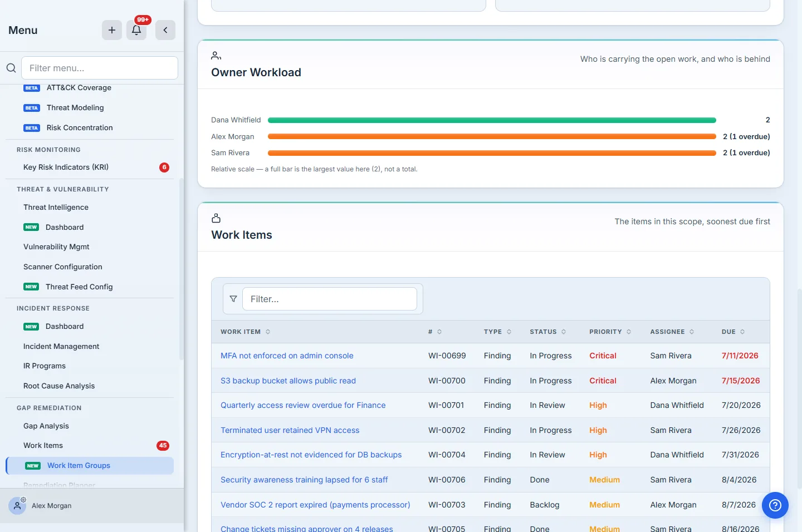Open Vendor SOC 2 report expired item
802x532 pixels.
[x=315, y=505]
